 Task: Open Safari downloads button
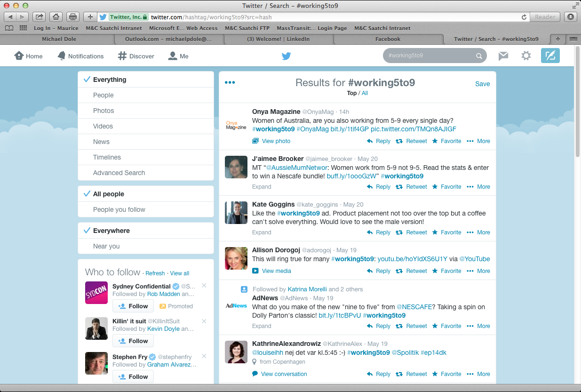pos(571,17)
